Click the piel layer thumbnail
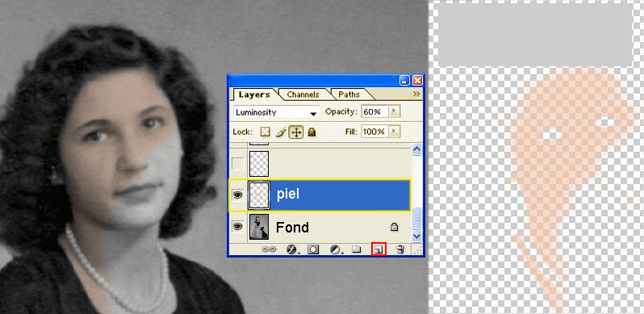 (259, 195)
